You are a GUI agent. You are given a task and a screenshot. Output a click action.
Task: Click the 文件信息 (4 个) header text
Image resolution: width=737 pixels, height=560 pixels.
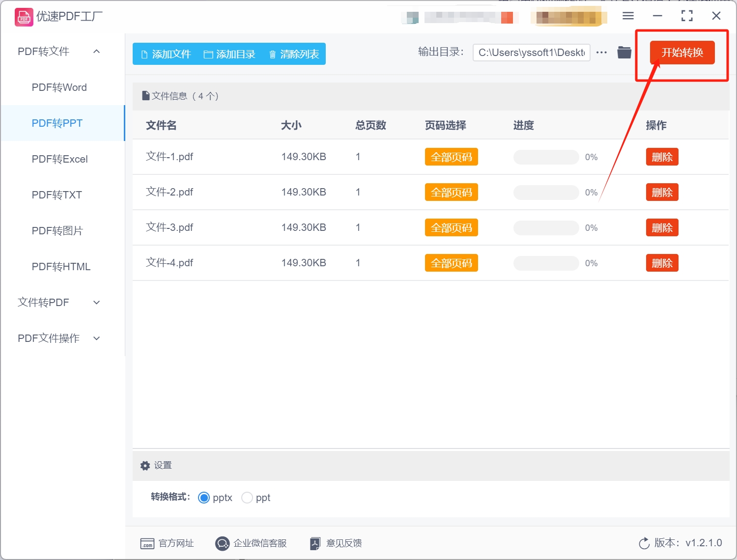click(x=185, y=96)
